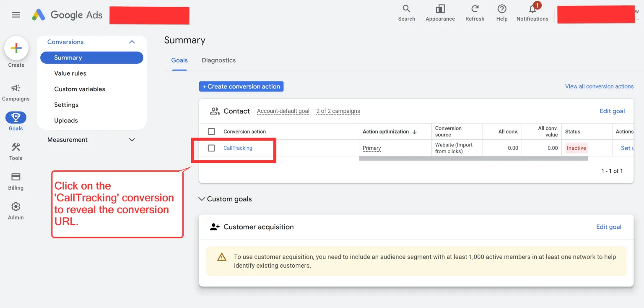
Task: Click Edit goal for Contact
Action: [x=612, y=111]
